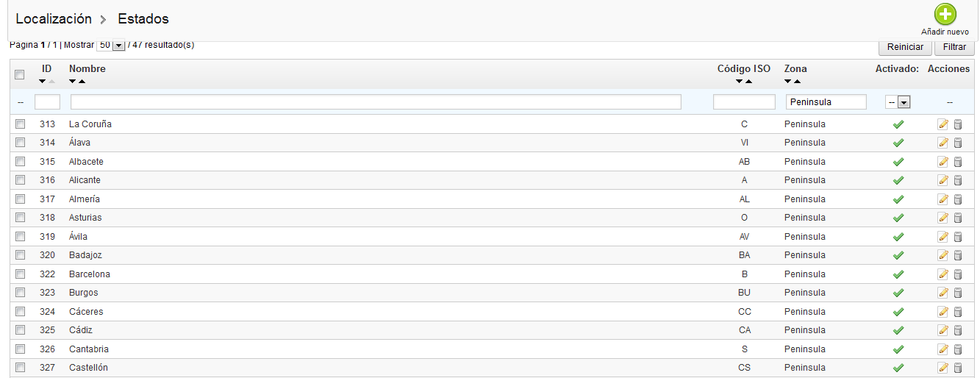980x378 pixels.
Task: Click the trash icon for Cádiz
Action: pyautogui.click(x=958, y=330)
